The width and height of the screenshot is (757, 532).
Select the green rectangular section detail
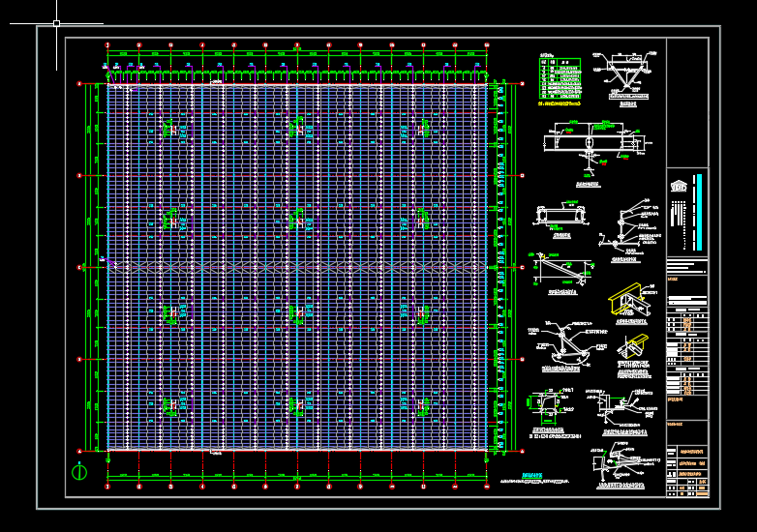[x=543, y=402]
